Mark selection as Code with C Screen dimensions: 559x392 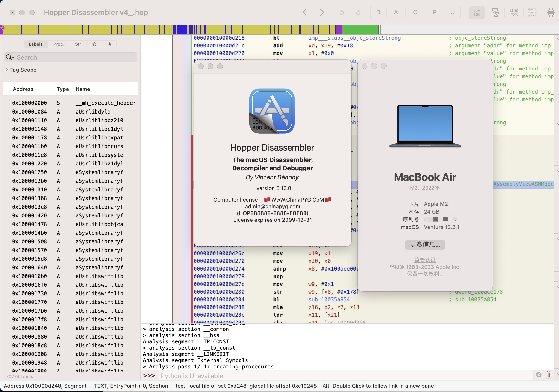point(415,13)
